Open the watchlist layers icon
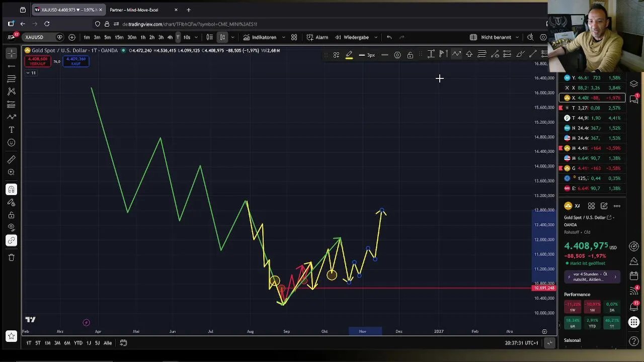Viewport: 644px width, 362px height. click(634, 84)
